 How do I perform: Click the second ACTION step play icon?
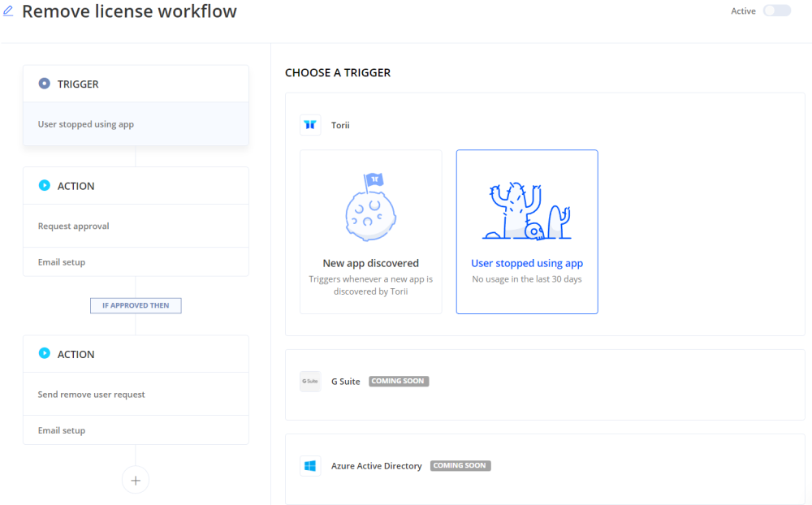point(45,354)
